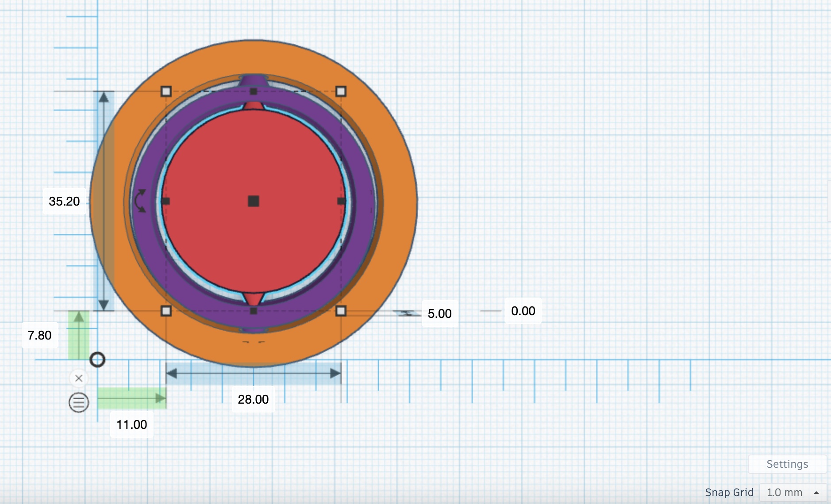This screenshot has width=831, height=504.
Task: Click the 11.00 horizontal offset value
Action: pyautogui.click(x=131, y=424)
